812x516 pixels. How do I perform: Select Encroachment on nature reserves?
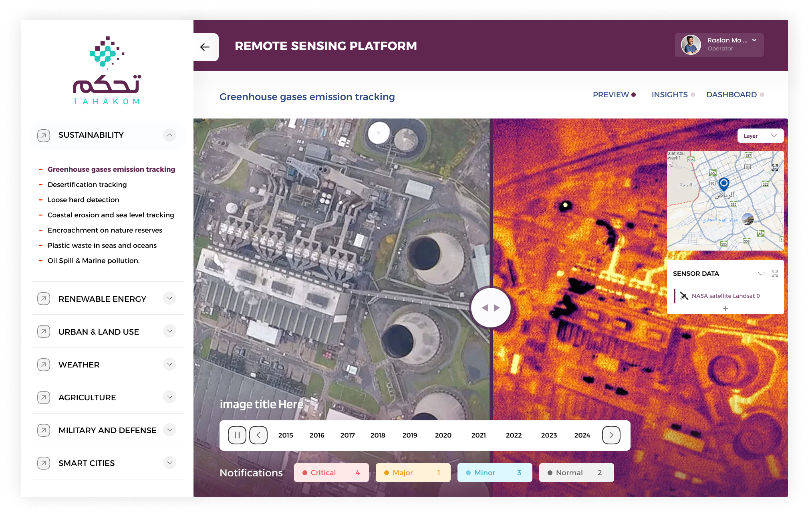point(105,230)
